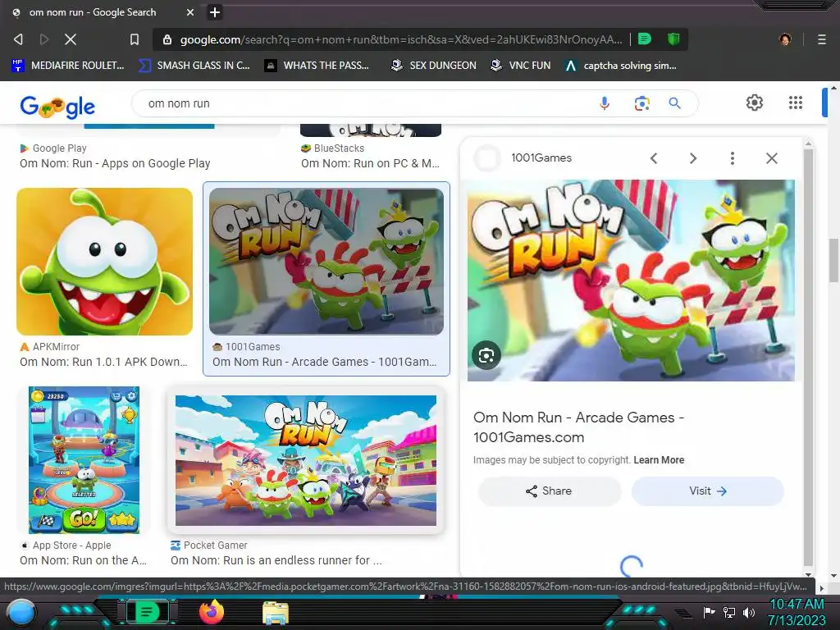Open the Om Nom Run - Arcade Games title link
This screenshot has width=840, height=630.
578,427
